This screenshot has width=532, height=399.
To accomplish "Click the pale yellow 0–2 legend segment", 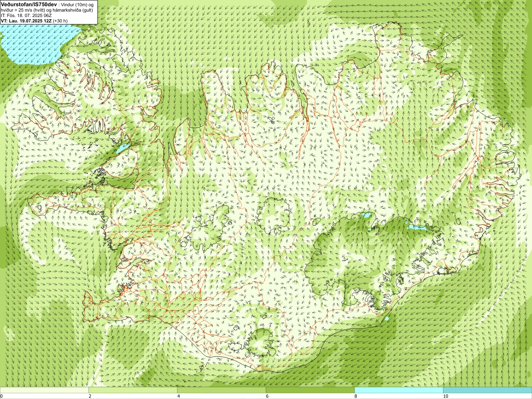I will click(44, 390).
